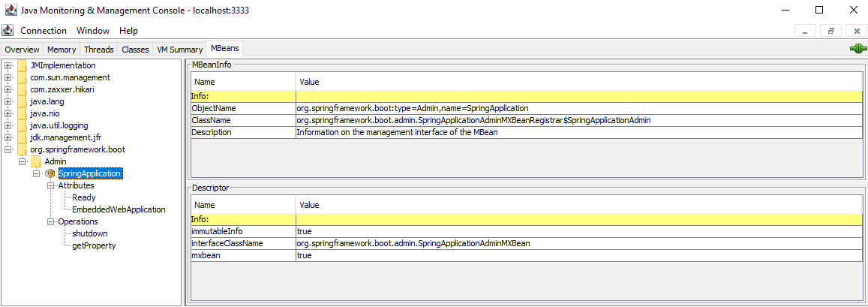868x307 pixels.
Task: Click the ClassName name cell
Action: tap(243, 120)
